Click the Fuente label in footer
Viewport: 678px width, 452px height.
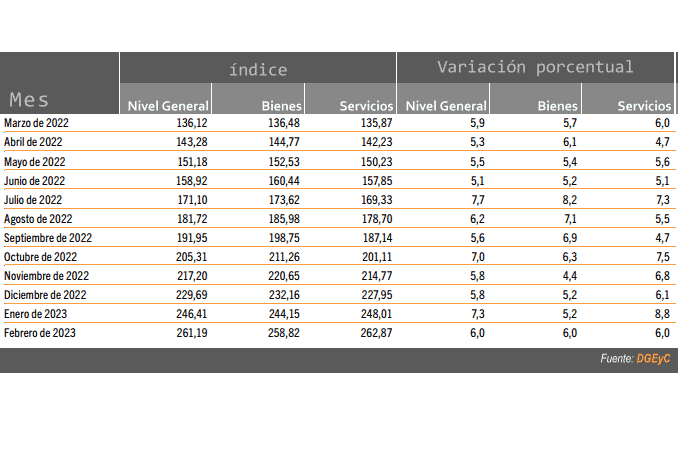coord(617,359)
